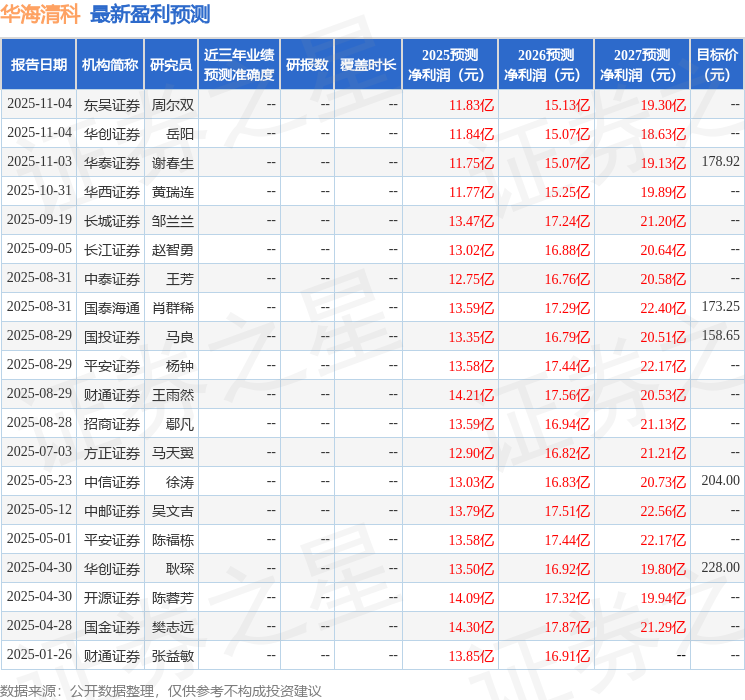
Task: Click target price 173.25
Action: (x=721, y=307)
